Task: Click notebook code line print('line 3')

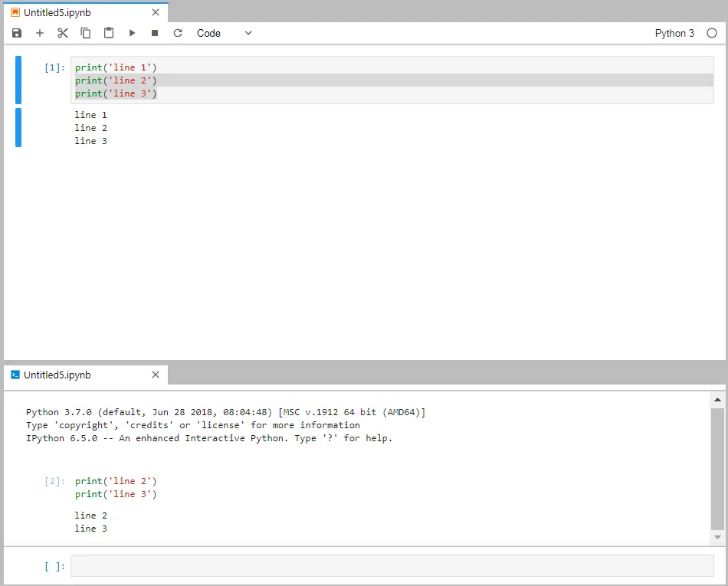Action: pos(116,93)
